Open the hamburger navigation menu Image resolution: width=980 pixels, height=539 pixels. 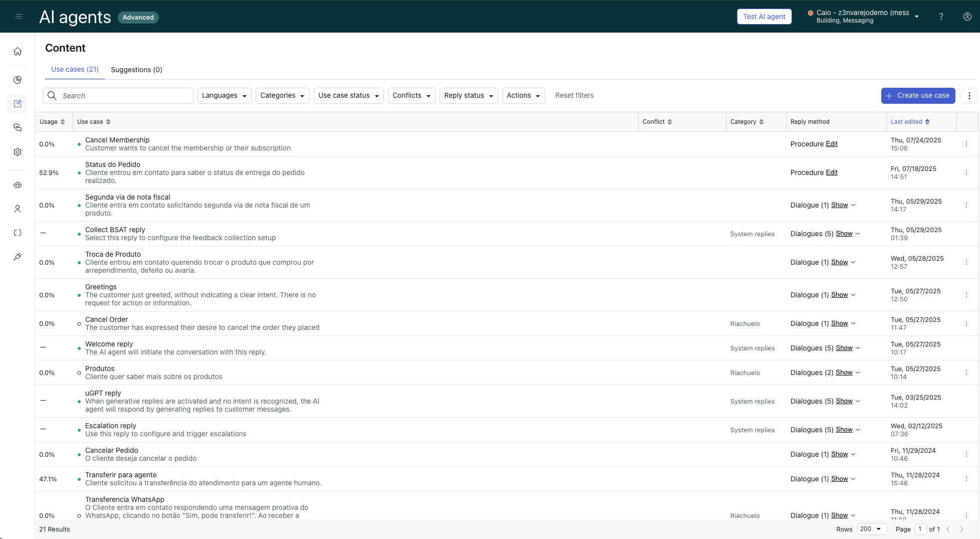(x=19, y=17)
